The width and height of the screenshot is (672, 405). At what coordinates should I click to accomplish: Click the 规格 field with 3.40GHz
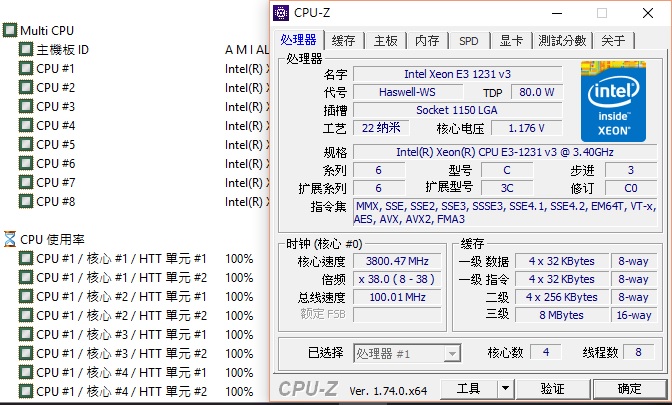[505, 152]
